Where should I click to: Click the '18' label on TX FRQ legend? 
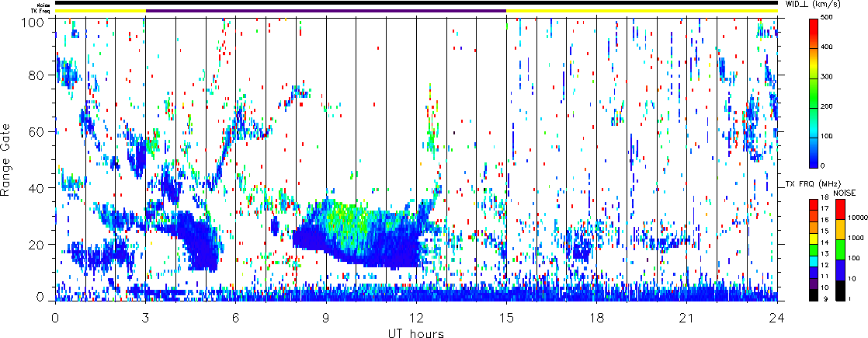pyautogui.click(x=825, y=197)
